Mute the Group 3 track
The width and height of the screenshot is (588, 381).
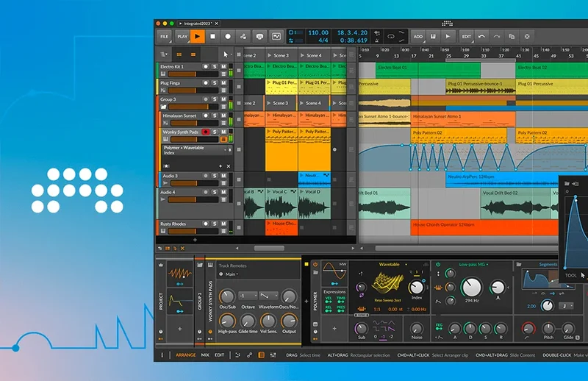[x=223, y=99]
